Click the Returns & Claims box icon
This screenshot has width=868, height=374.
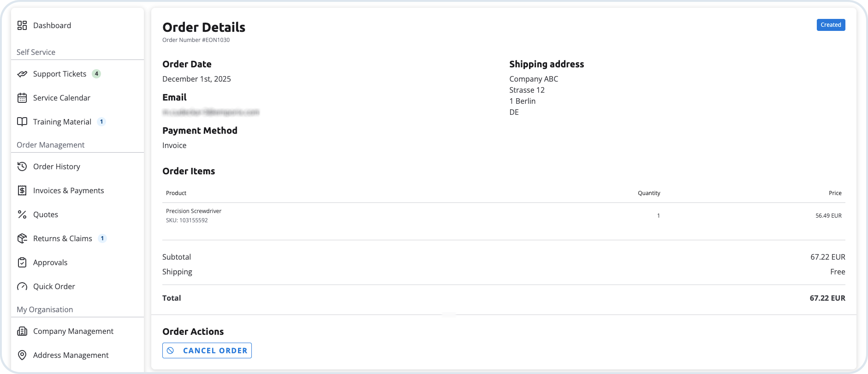pos(22,238)
